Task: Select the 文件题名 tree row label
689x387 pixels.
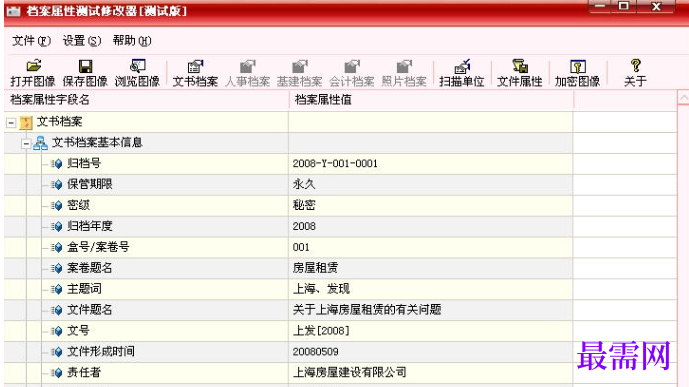Action: pos(90,310)
